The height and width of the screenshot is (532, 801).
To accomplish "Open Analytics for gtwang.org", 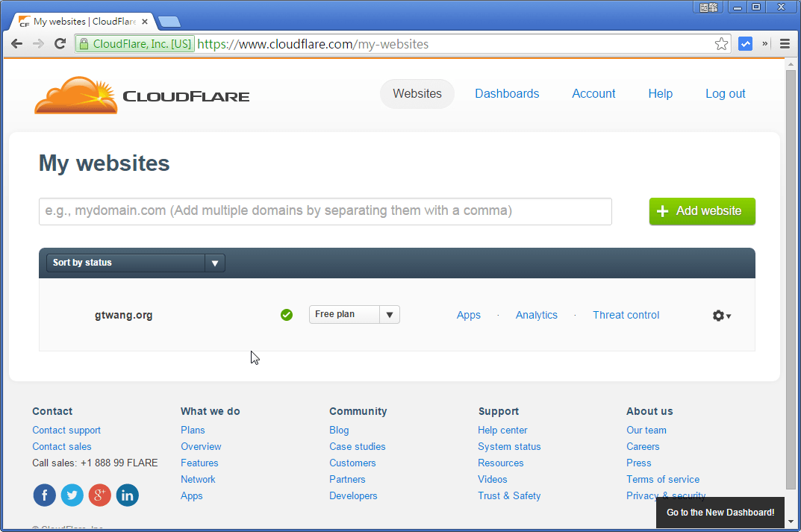I will point(536,315).
